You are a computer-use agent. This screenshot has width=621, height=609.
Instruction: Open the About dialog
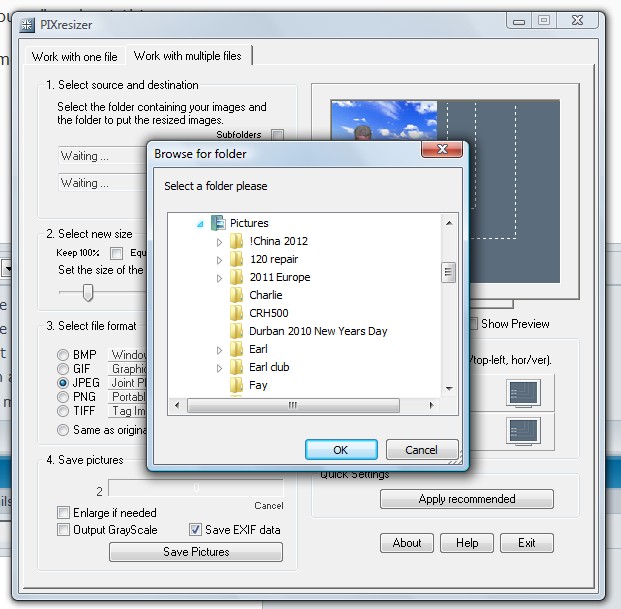pos(407,542)
